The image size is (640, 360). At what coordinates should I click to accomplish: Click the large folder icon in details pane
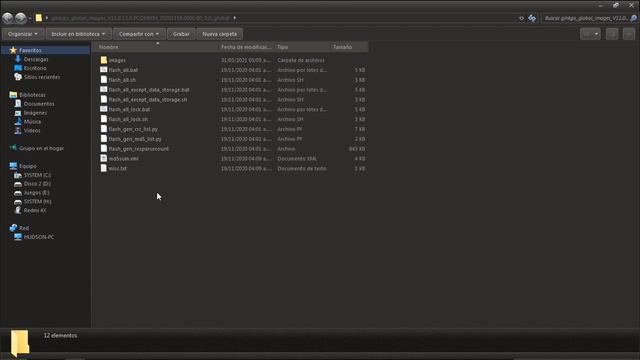(x=20, y=343)
